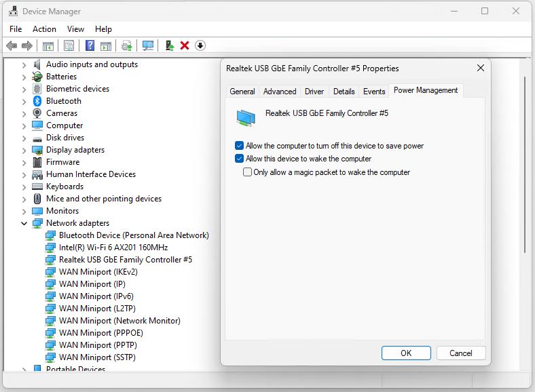Select Bluetooth Device (Personal Area Network)
The image size is (535, 392).
pyautogui.click(x=134, y=235)
